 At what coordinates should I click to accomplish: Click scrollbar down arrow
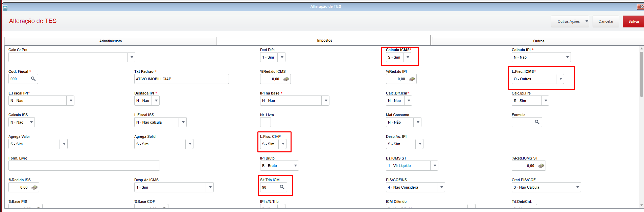pyautogui.click(x=642, y=205)
